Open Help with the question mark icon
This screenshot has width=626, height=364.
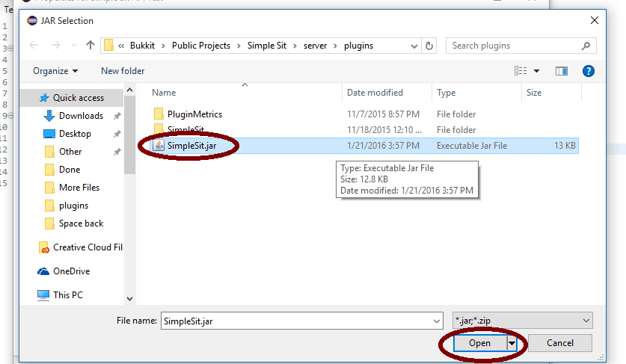(x=588, y=71)
